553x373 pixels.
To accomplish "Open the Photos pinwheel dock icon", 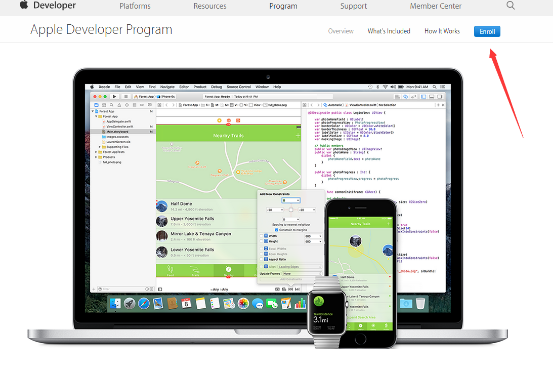I will pyautogui.click(x=243, y=303).
